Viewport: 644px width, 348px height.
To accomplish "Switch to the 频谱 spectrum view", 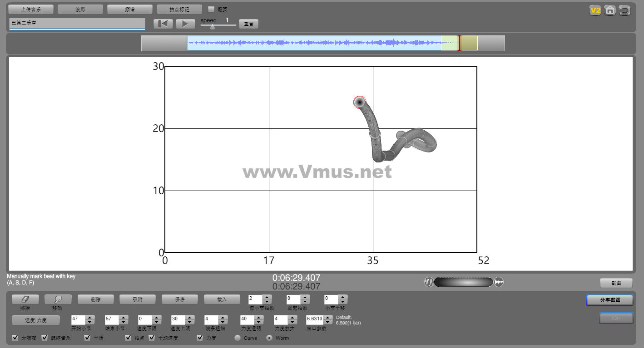I will (x=130, y=9).
